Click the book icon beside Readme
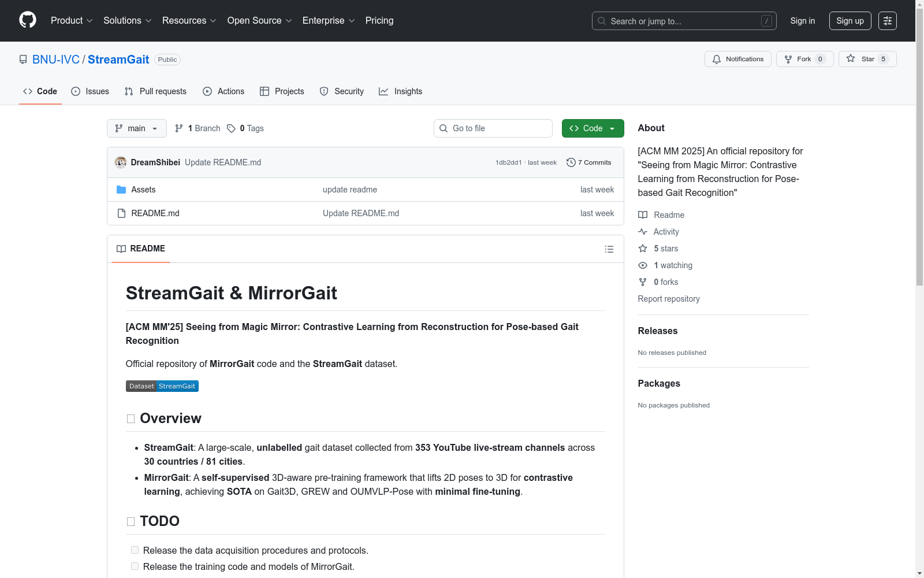924x578 pixels. click(x=643, y=215)
